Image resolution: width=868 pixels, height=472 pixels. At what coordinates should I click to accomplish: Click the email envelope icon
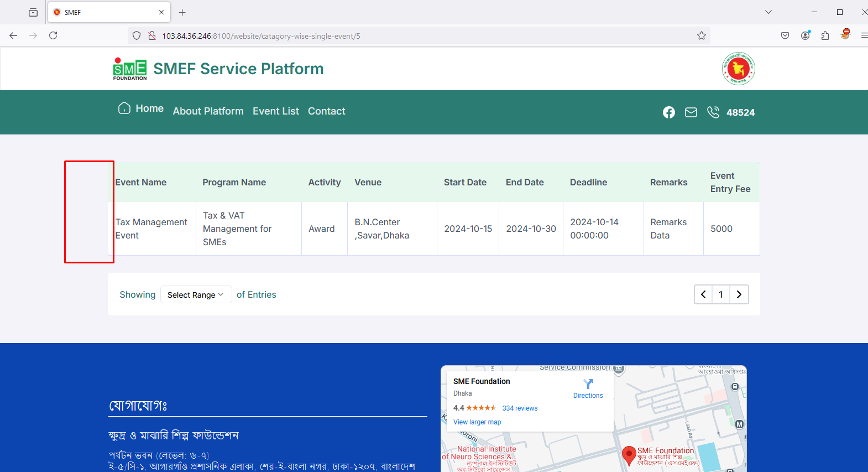(x=691, y=112)
